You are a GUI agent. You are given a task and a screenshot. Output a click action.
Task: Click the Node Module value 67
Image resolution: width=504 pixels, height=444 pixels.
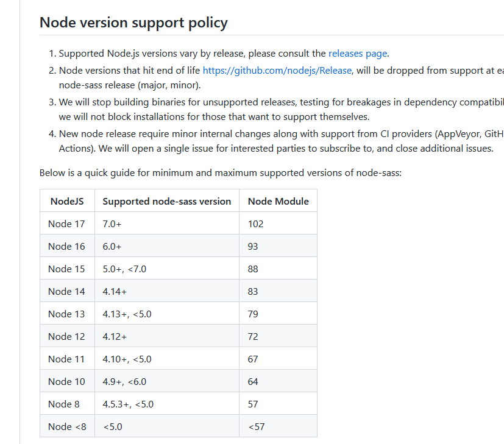pyautogui.click(x=253, y=359)
